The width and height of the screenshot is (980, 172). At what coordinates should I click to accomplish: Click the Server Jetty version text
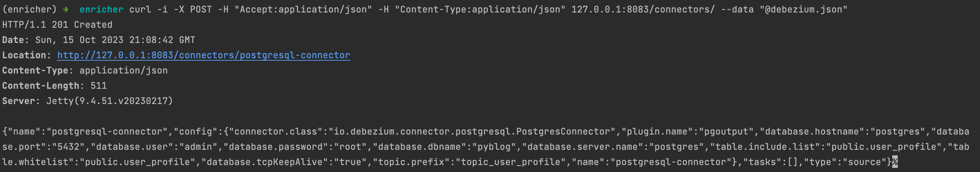click(x=110, y=101)
